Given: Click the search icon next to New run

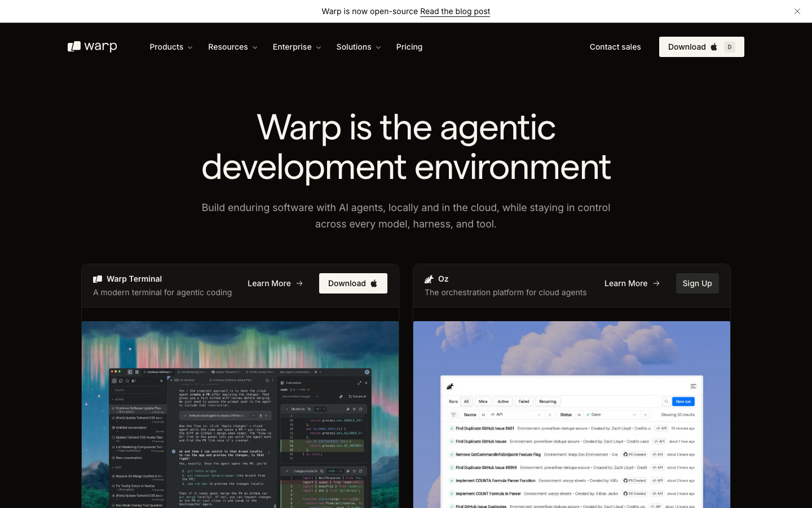Looking at the screenshot, I should tap(667, 401).
